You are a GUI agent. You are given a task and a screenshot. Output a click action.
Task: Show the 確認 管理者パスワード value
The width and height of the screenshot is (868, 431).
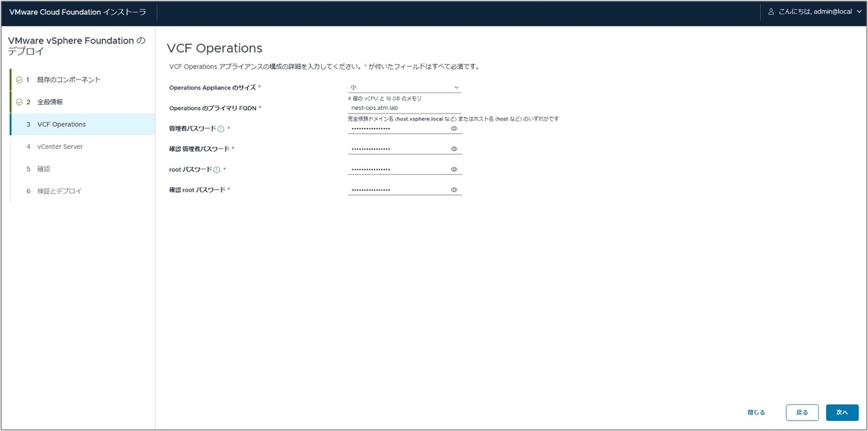[454, 148]
